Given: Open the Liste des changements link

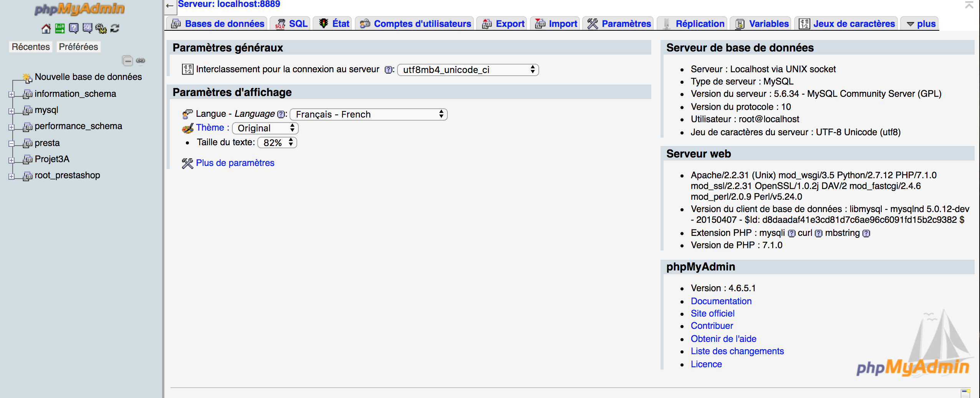Looking at the screenshot, I should tap(737, 351).
